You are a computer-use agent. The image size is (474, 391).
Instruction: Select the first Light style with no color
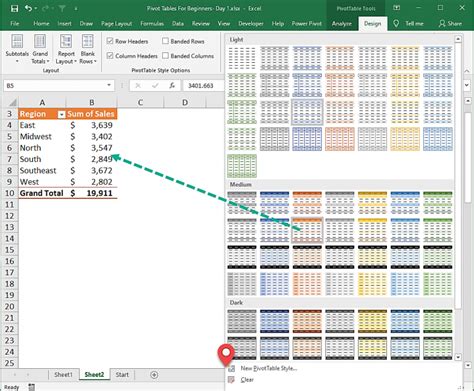242,58
